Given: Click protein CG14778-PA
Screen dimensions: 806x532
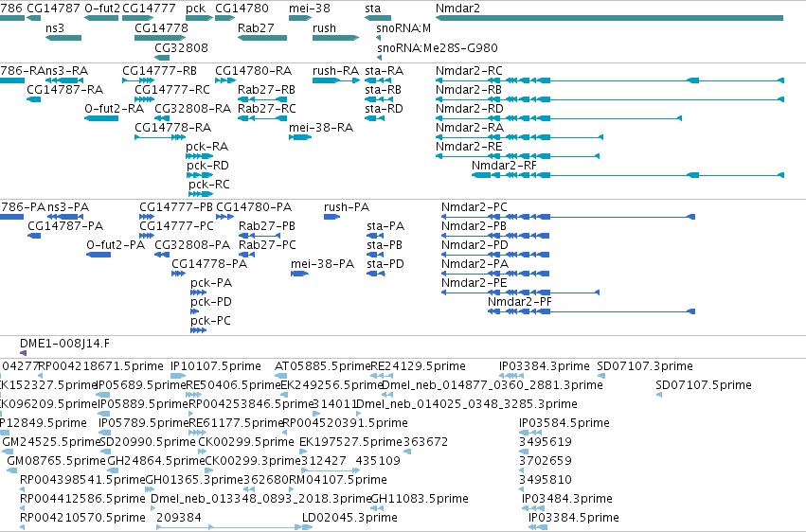Looking at the screenshot, I should [x=209, y=264].
